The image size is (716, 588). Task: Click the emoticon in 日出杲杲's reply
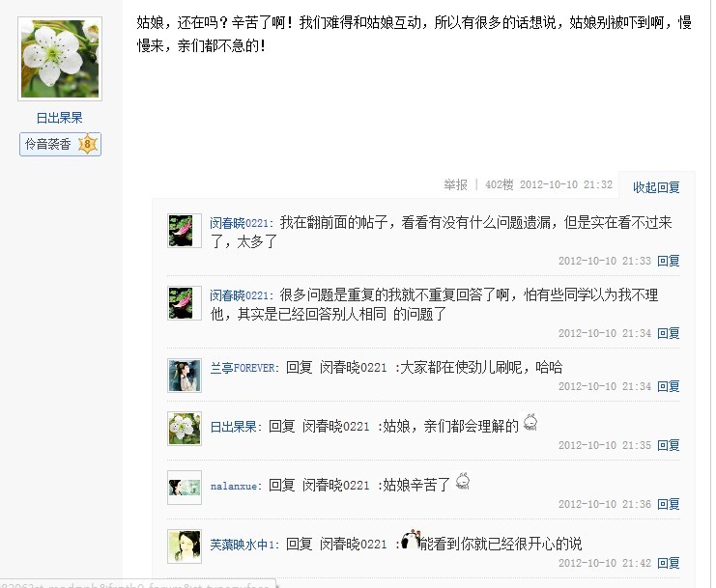tap(530, 422)
